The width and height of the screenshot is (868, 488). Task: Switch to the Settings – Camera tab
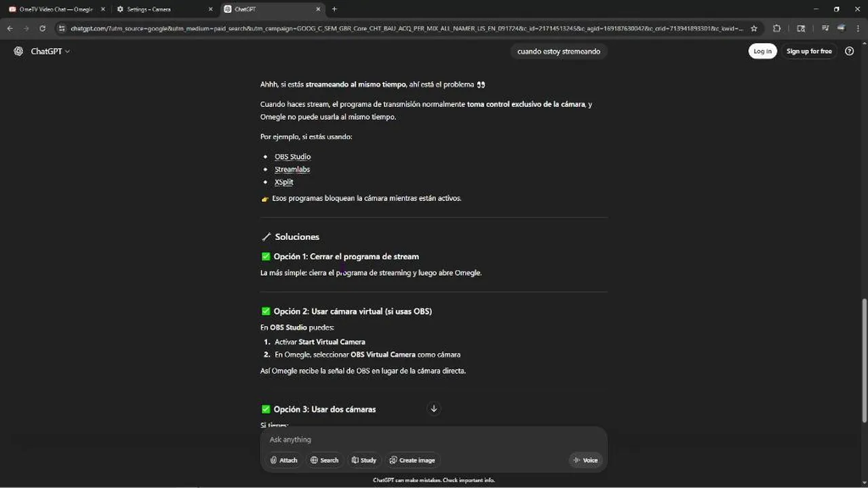pyautogui.click(x=164, y=9)
